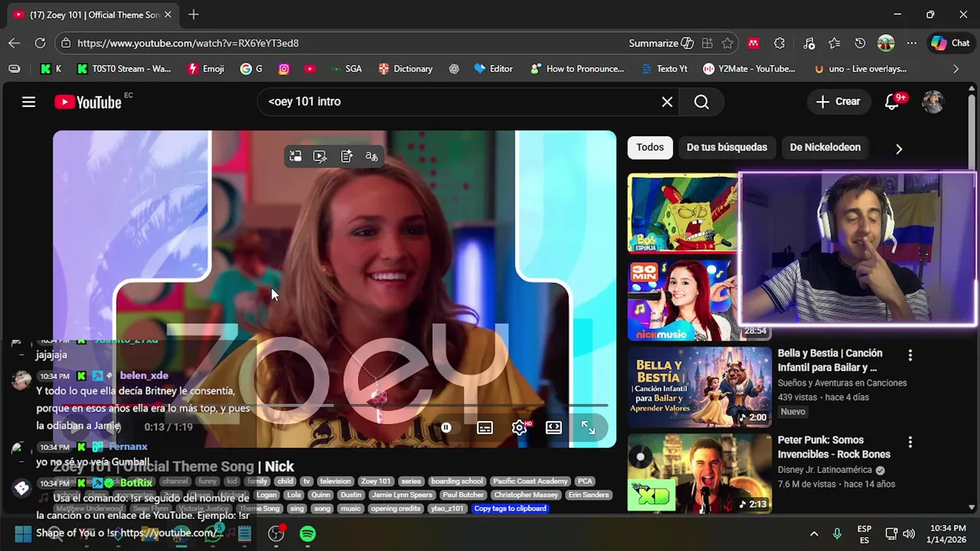Screen dimensions: 980x551
Task: Go back with browser back arrow
Action: pos(14,44)
